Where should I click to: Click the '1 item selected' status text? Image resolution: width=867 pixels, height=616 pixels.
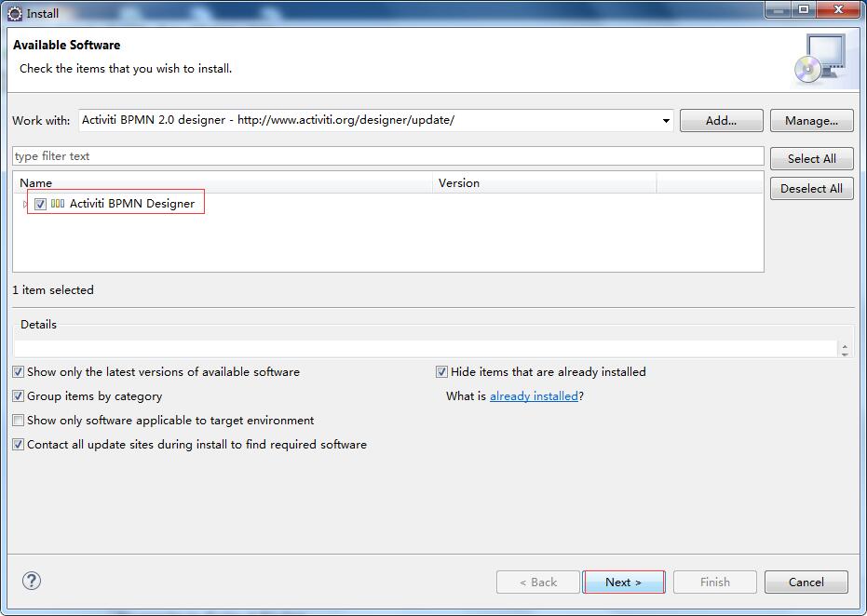click(x=53, y=290)
